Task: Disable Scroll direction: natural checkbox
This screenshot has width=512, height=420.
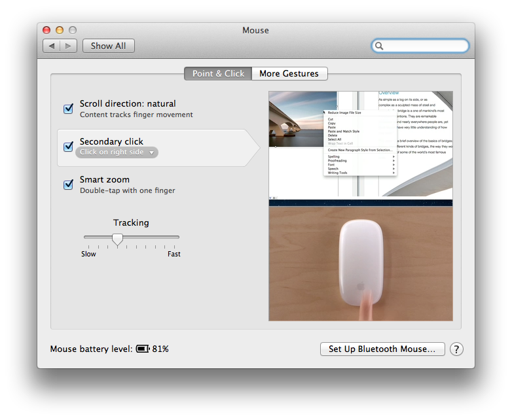Action: click(x=68, y=109)
